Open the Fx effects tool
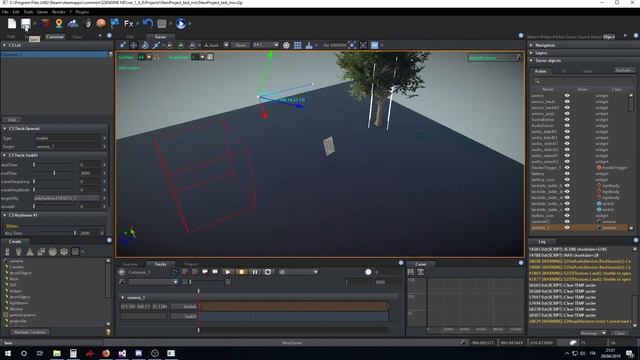The width and height of the screenshot is (640, 360). (x=129, y=24)
